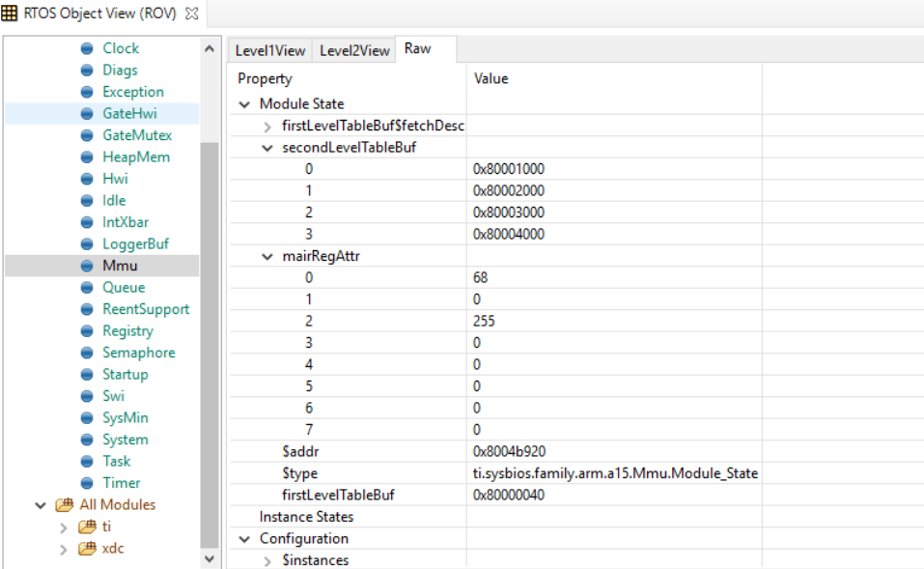Image resolution: width=924 pixels, height=569 pixels.
Task: Switch to the Level1View tab
Action: [x=270, y=50]
